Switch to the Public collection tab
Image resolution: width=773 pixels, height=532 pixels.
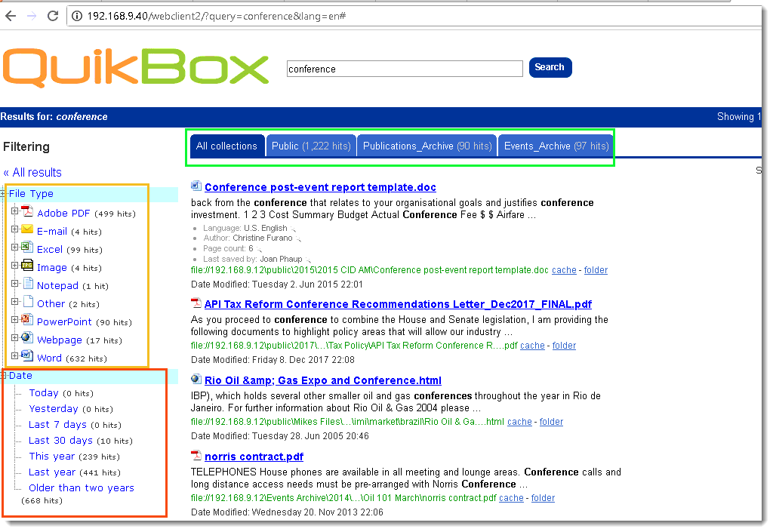[x=311, y=146]
